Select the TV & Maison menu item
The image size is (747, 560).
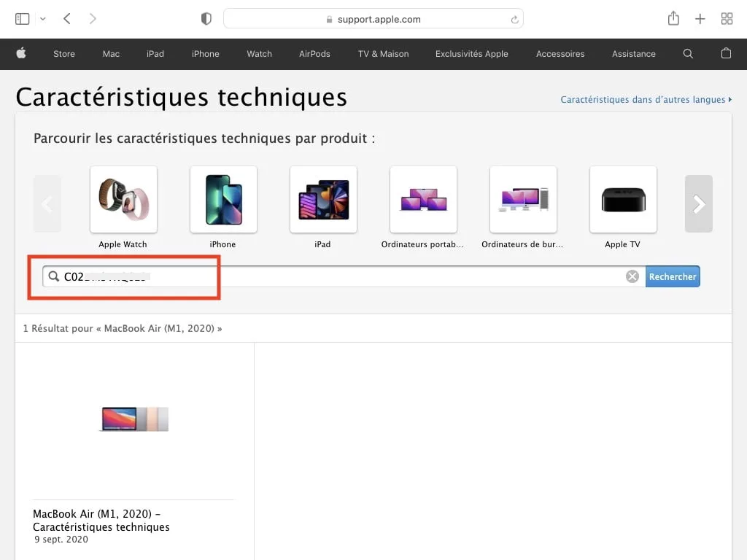click(x=382, y=53)
